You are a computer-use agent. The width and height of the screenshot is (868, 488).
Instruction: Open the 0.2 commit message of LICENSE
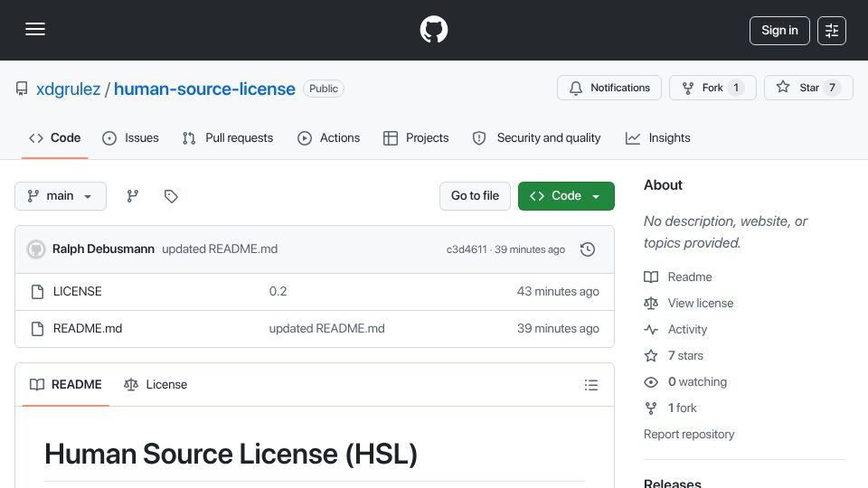[278, 292]
